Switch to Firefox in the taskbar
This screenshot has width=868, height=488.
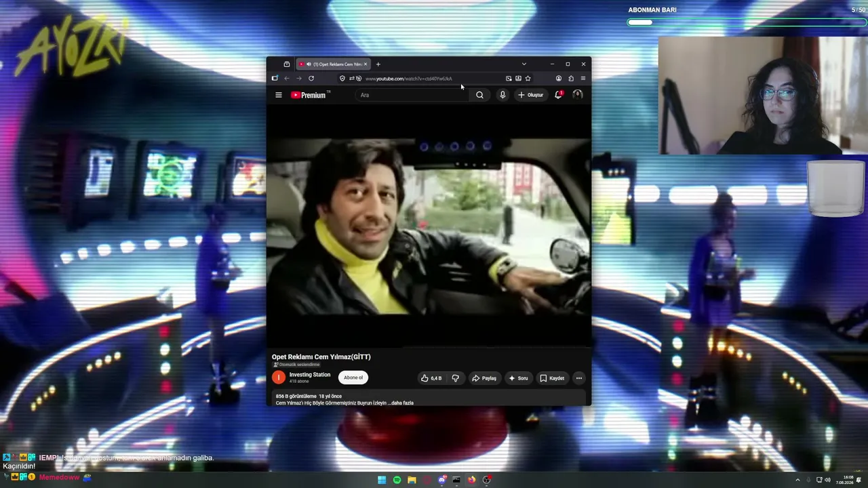[471, 480]
